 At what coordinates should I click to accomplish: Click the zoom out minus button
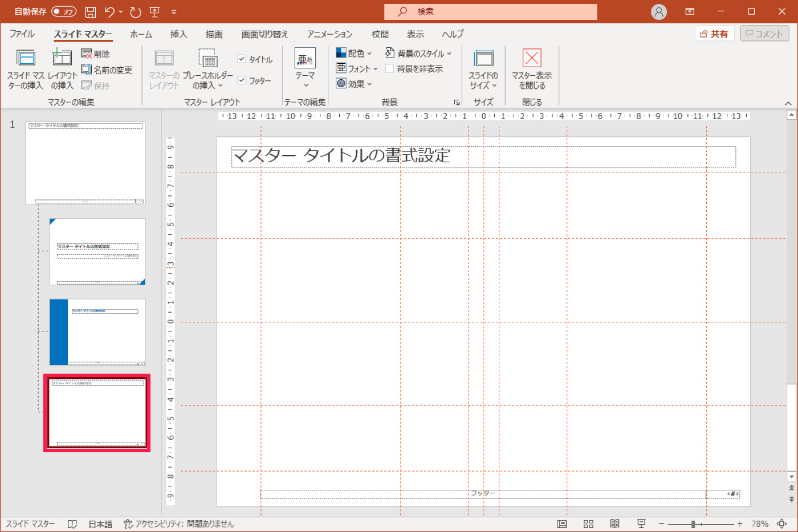point(662,524)
